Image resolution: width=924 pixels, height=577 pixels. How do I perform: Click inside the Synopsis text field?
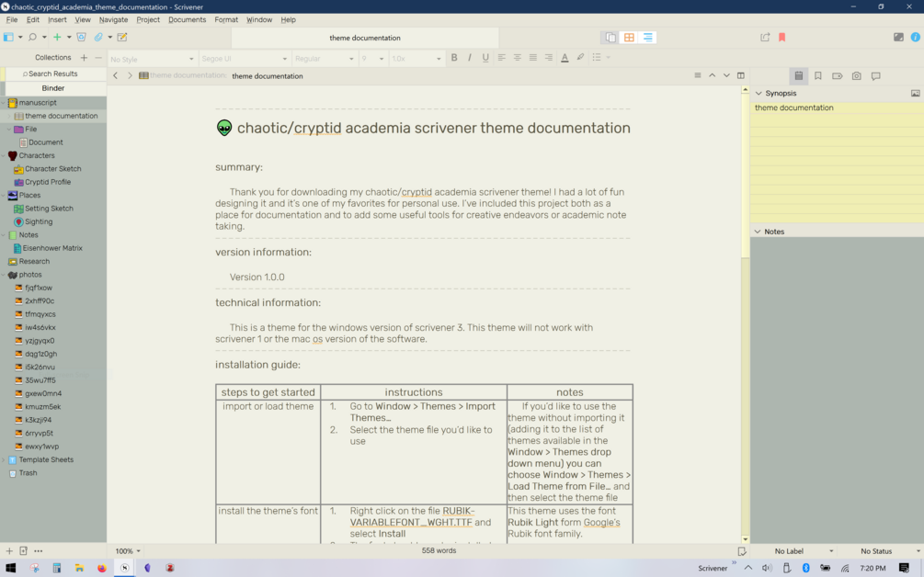[837, 162]
